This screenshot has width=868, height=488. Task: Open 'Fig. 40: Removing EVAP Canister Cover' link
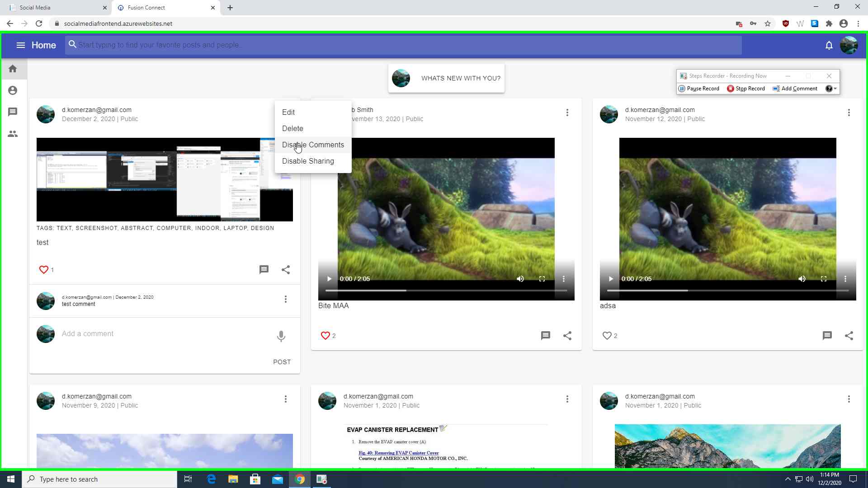(398, 453)
